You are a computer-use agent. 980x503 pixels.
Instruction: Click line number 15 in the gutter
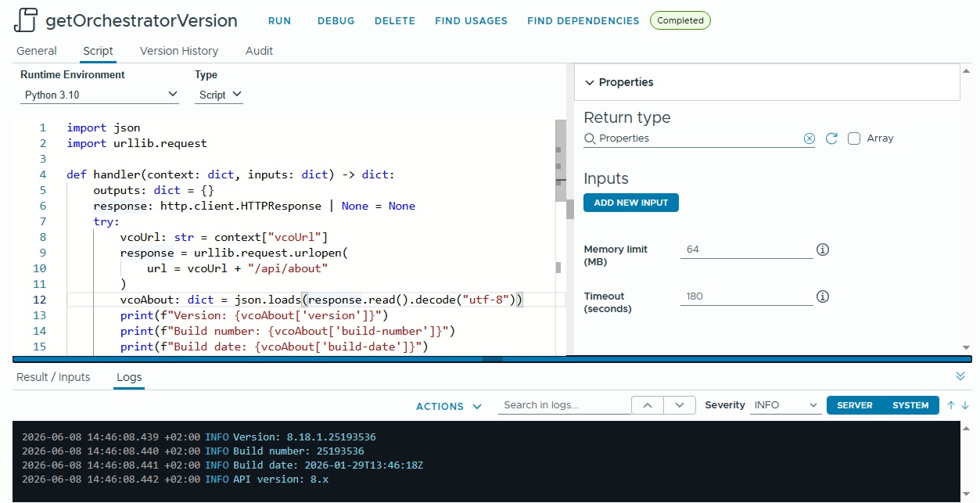40,347
